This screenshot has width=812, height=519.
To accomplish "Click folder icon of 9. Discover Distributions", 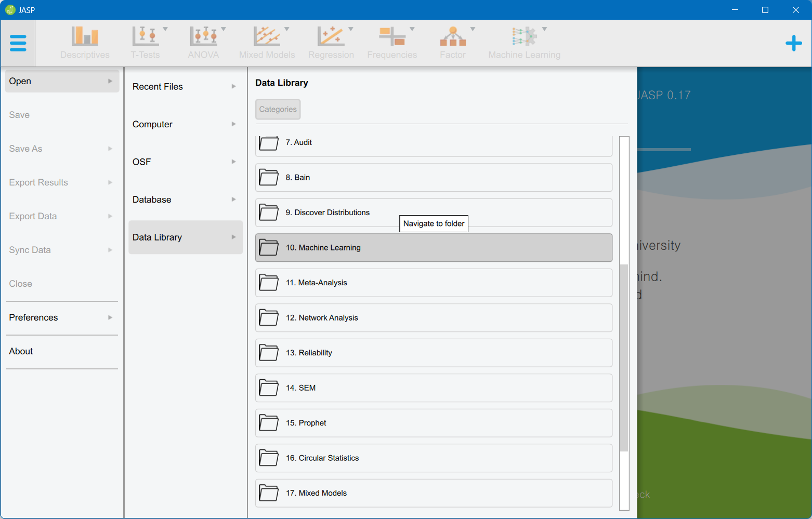I will [x=269, y=212].
